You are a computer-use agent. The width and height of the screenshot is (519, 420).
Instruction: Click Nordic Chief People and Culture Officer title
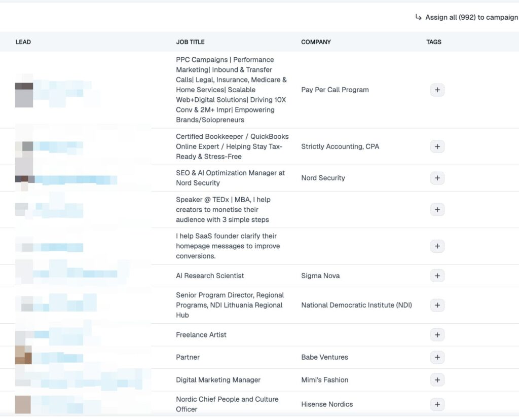227,404
